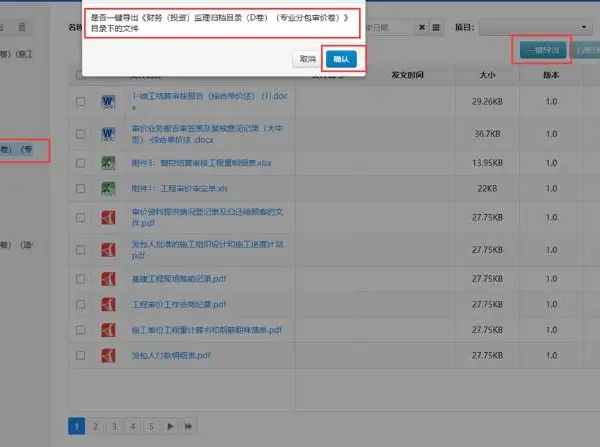600x447 pixels.
Task: Click the 22KB size cell
Action: 487,188
